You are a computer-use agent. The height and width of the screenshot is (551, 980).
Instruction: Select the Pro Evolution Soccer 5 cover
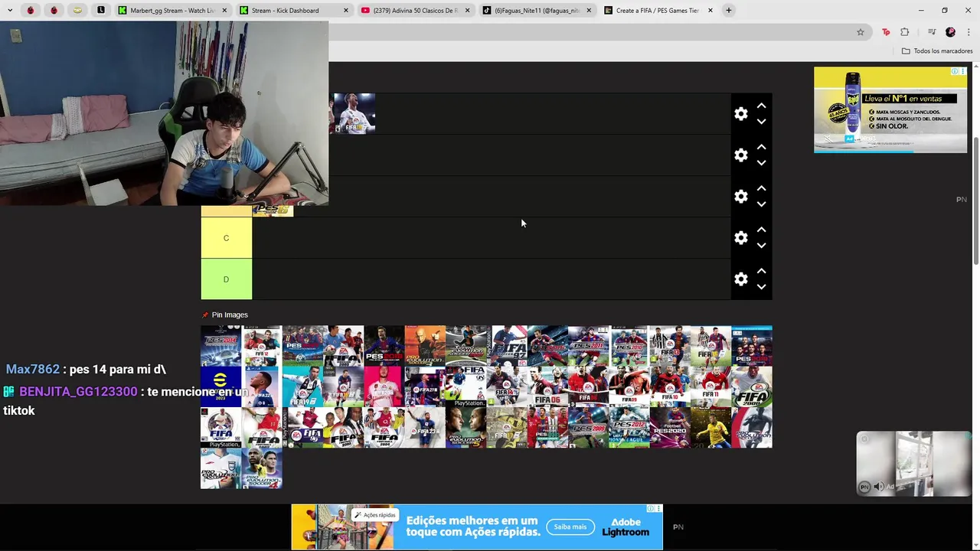[x=465, y=428]
